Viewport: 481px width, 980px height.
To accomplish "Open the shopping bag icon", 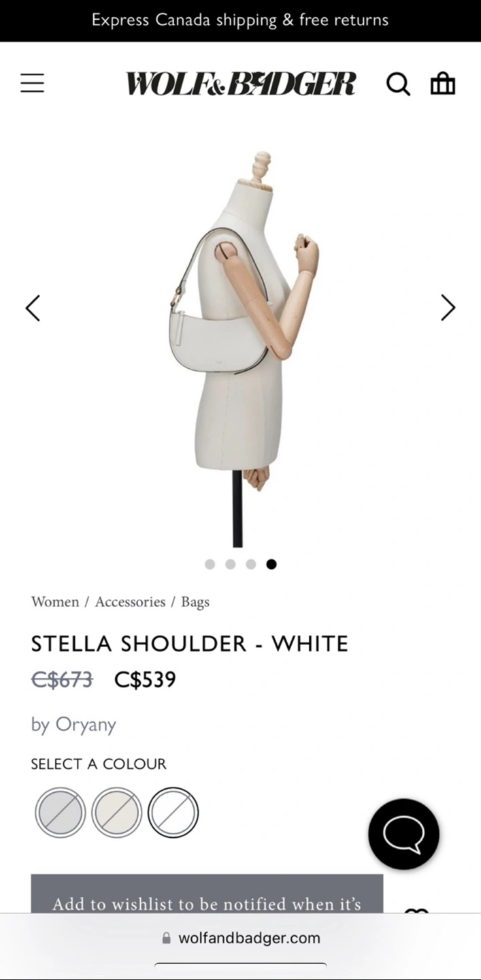I will point(443,84).
